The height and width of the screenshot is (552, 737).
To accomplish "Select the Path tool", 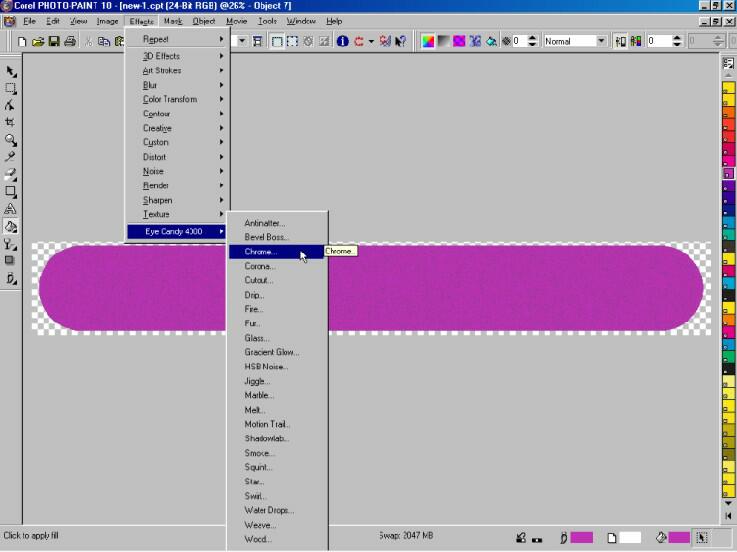I will coord(10,105).
